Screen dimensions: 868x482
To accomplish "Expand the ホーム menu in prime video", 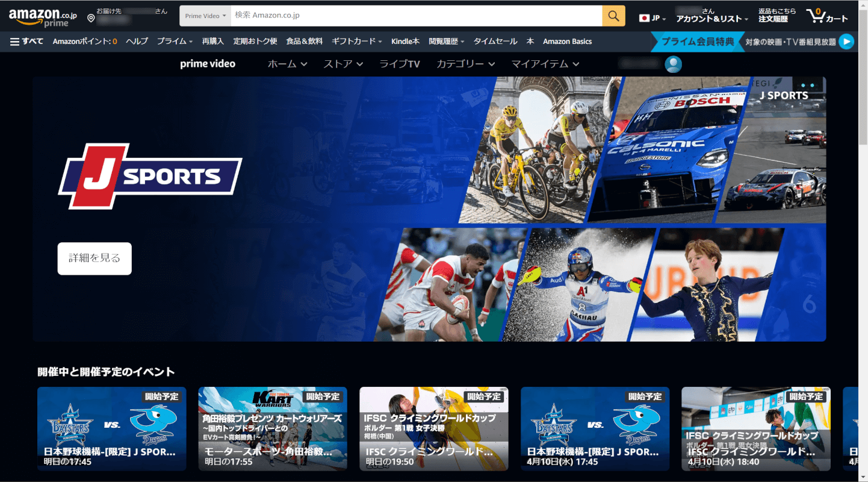I will (x=287, y=64).
